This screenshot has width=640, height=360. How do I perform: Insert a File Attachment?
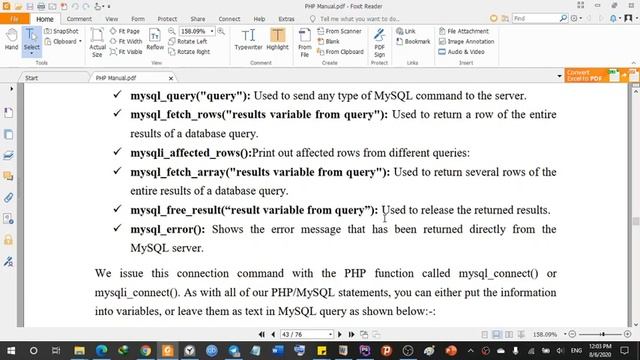click(x=463, y=31)
